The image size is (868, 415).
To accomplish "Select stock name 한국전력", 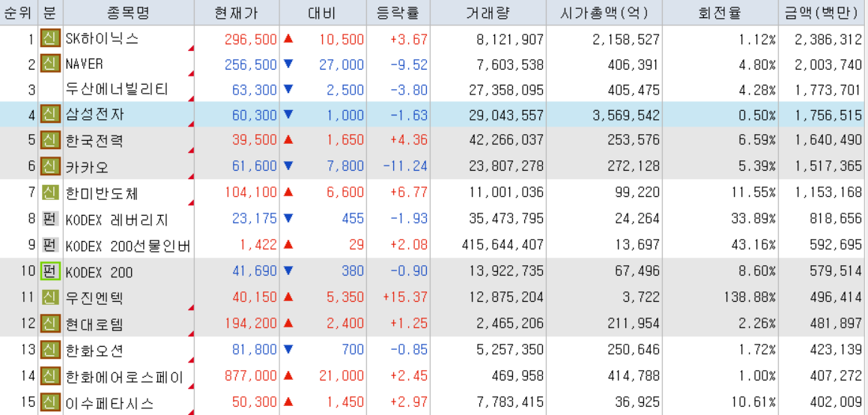I will click(x=95, y=141).
